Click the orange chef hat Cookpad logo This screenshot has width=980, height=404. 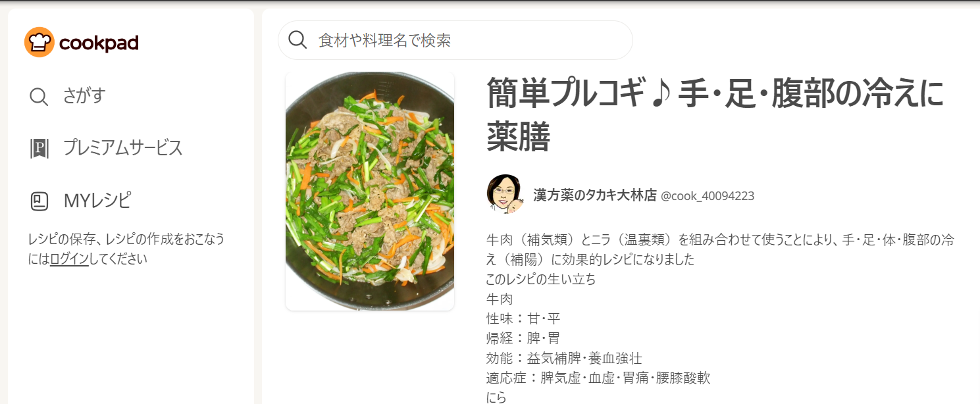39,42
